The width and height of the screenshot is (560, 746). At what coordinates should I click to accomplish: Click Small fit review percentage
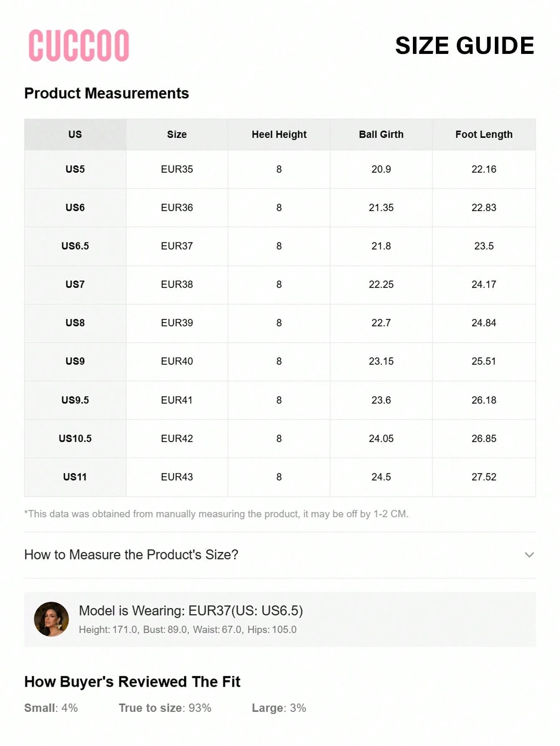tap(51, 708)
